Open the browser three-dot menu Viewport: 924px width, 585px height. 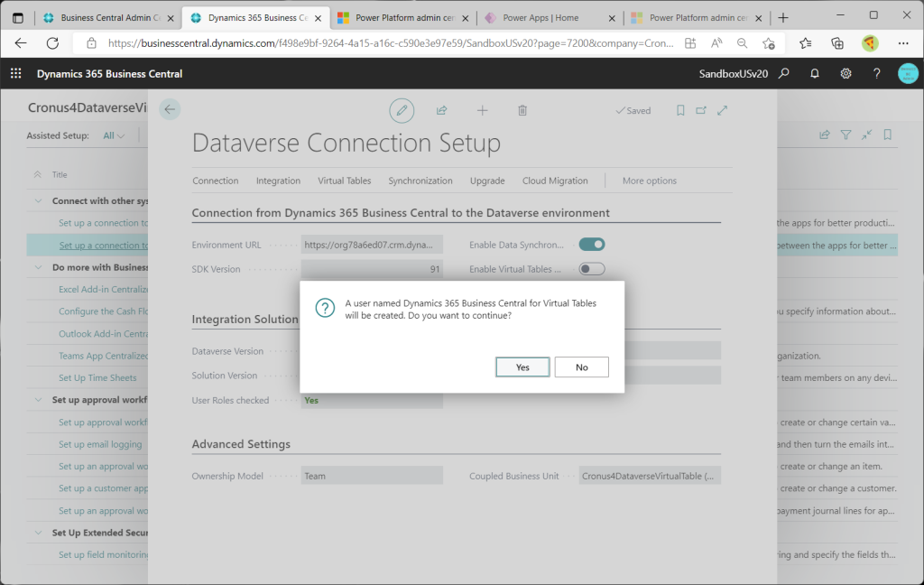click(x=903, y=43)
